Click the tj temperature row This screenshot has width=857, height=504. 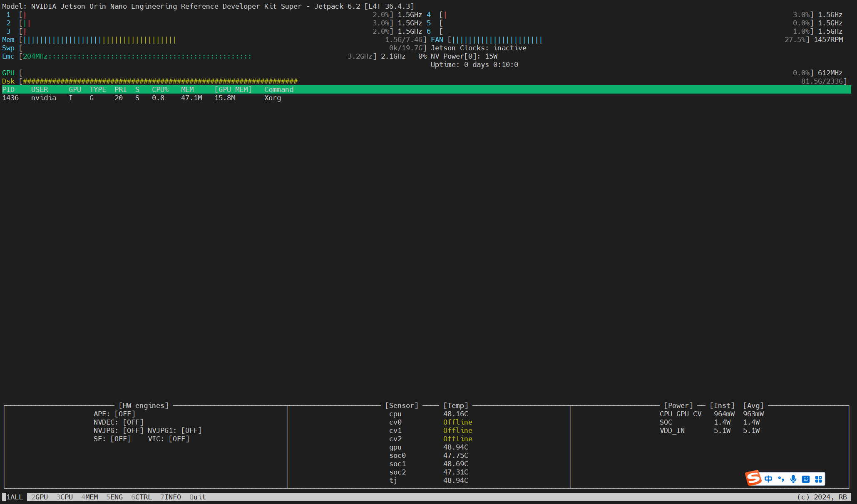pos(429,480)
